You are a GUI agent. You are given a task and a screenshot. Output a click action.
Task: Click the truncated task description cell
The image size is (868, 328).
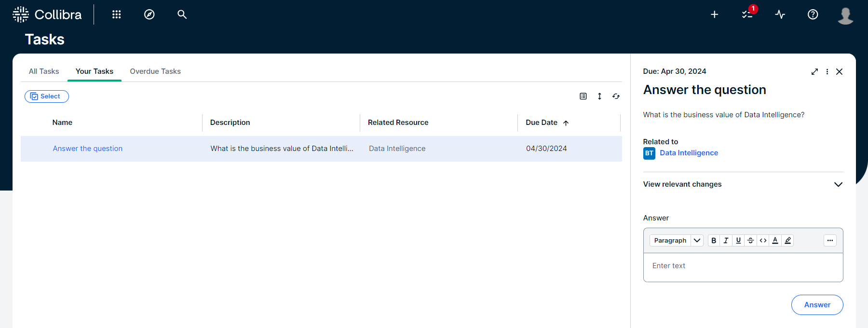point(282,149)
